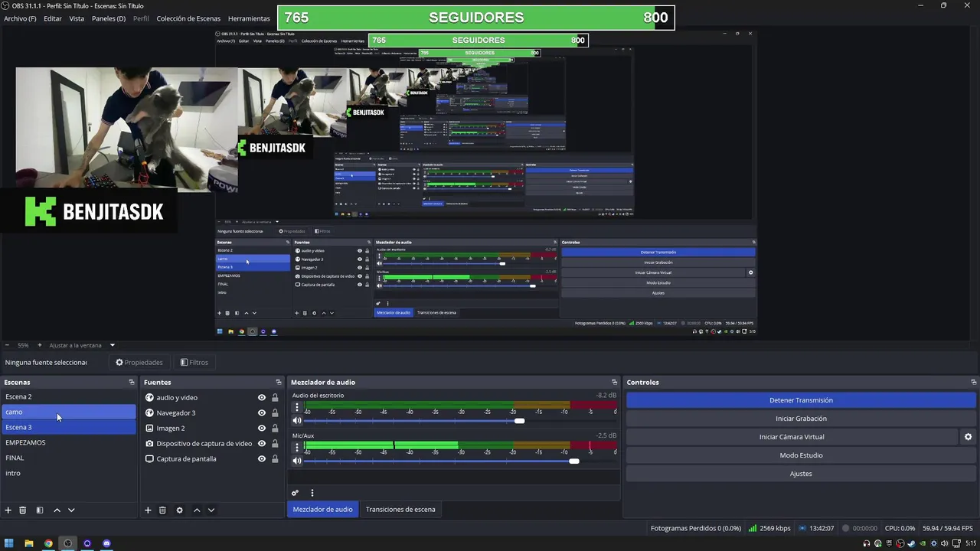This screenshot has width=980, height=551.
Task: Remove selected source with trash icon
Action: [162, 510]
